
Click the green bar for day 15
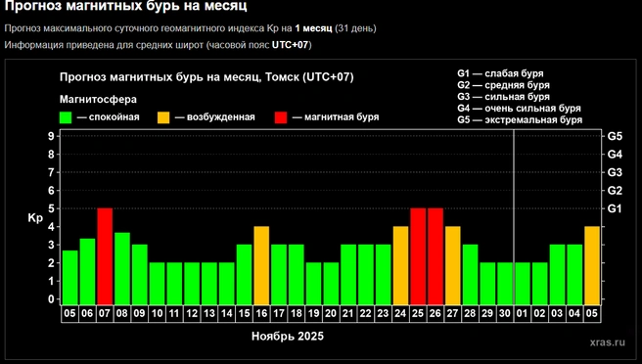(x=244, y=274)
